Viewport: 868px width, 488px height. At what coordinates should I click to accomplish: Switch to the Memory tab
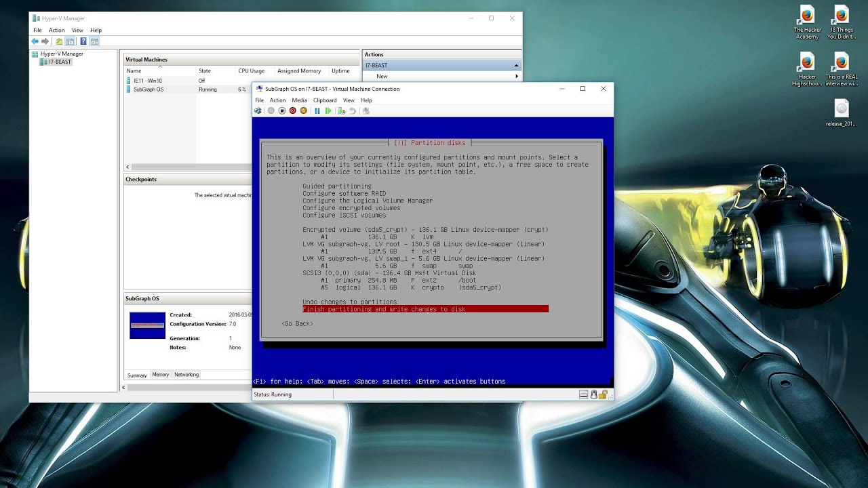click(161, 375)
